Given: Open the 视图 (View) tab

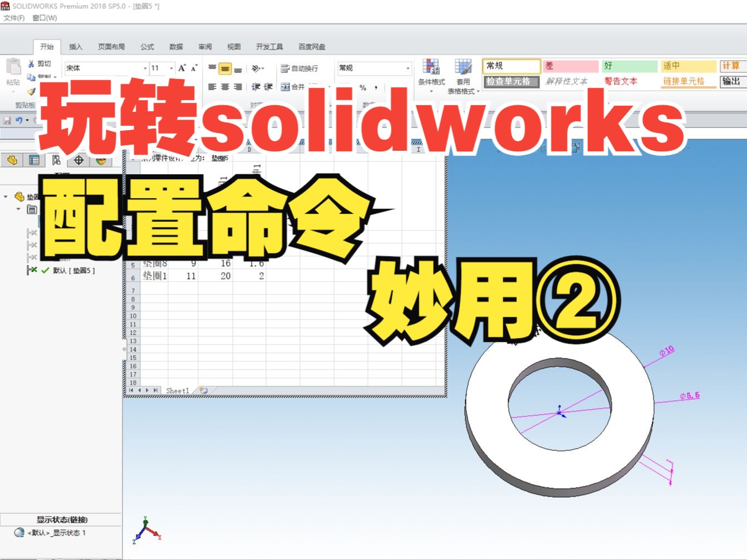Looking at the screenshot, I should click(234, 47).
